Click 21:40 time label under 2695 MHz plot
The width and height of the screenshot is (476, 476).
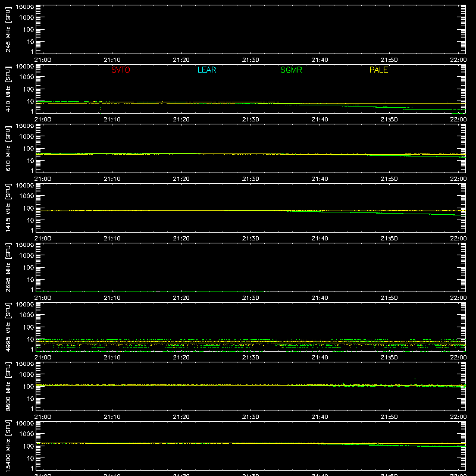(320, 298)
